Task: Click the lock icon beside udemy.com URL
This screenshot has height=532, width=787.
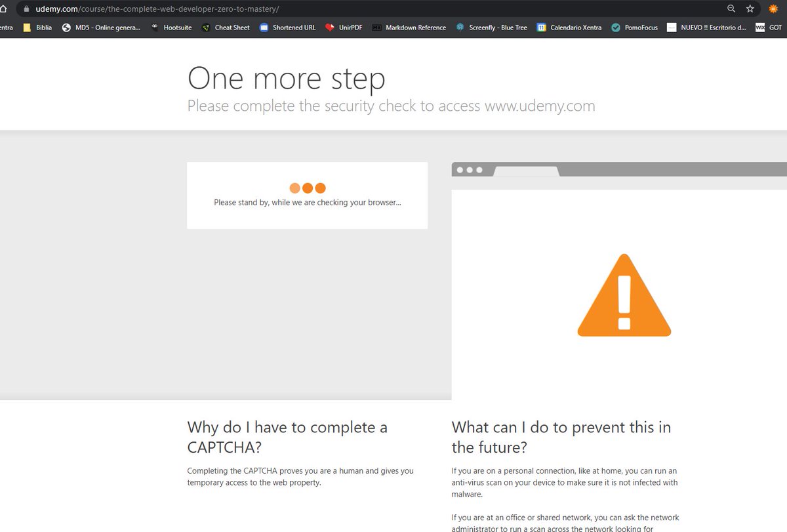Action: tap(26, 9)
